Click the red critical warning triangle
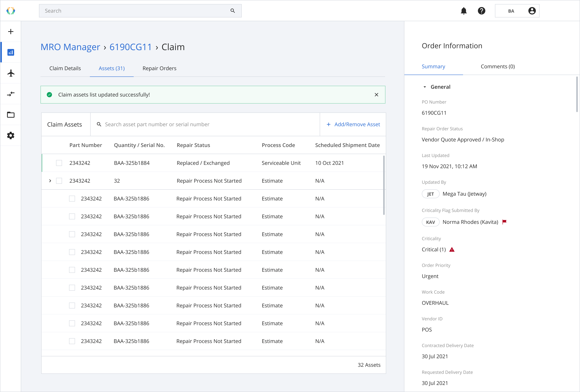The height and width of the screenshot is (392, 580). [452, 249]
